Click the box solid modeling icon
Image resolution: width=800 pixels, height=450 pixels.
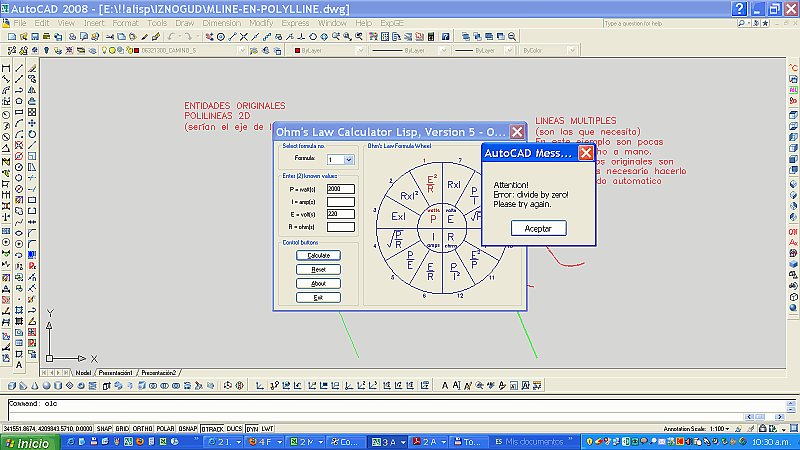[x=12, y=385]
